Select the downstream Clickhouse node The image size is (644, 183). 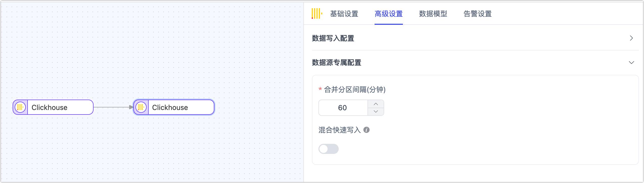pyautogui.click(x=174, y=107)
